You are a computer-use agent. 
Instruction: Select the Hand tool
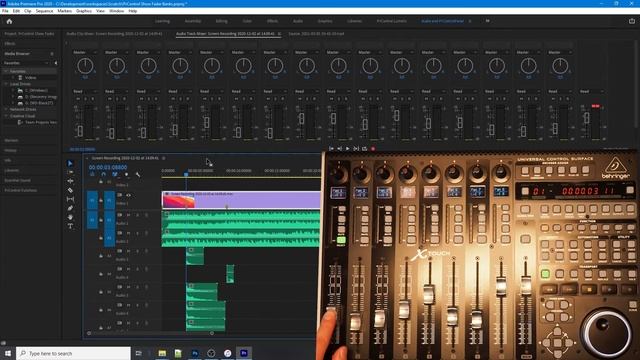coord(70,217)
